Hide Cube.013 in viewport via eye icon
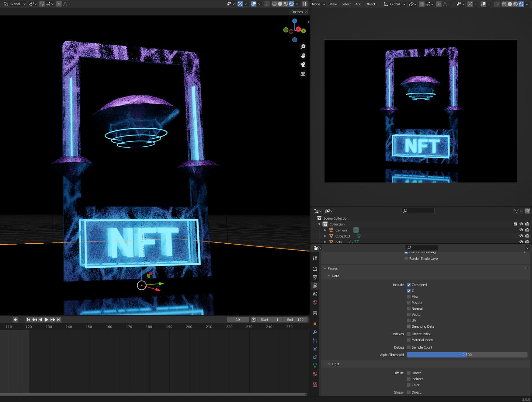This screenshot has height=402, width=532. pyautogui.click(x=521, y=236)
